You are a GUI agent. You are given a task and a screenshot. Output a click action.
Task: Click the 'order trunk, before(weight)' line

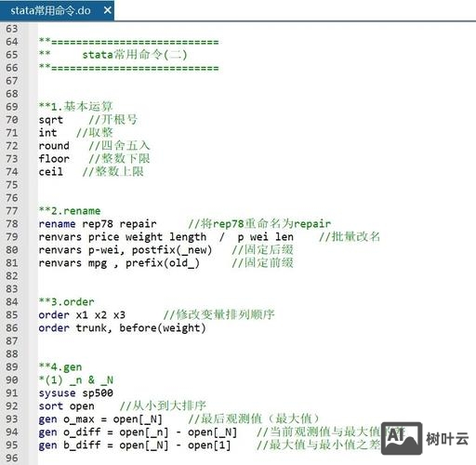tap(123, 328)
